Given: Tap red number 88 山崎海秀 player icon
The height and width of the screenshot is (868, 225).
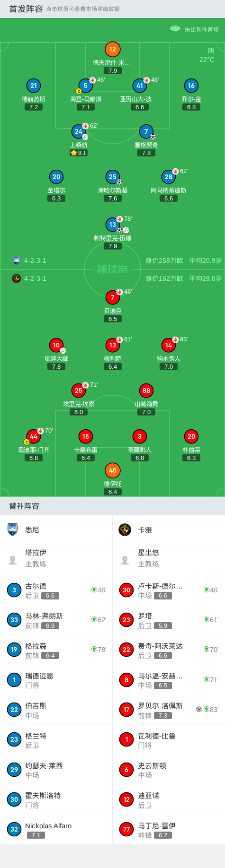Looking at the screenshot, I should coord(146,391).
